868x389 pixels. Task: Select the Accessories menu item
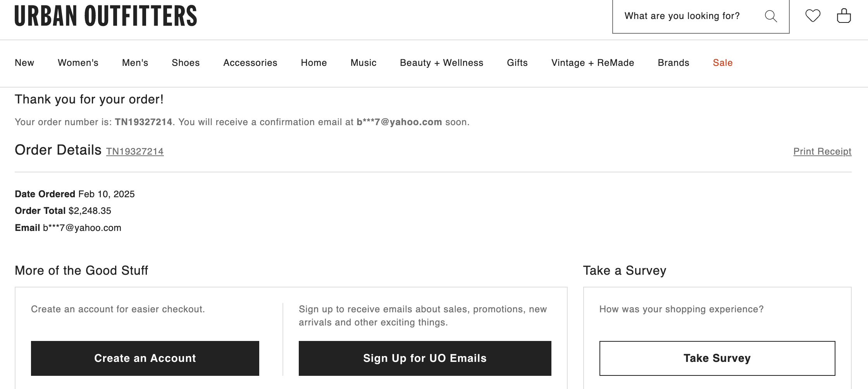pyautogui.click(x=250, y=63)
